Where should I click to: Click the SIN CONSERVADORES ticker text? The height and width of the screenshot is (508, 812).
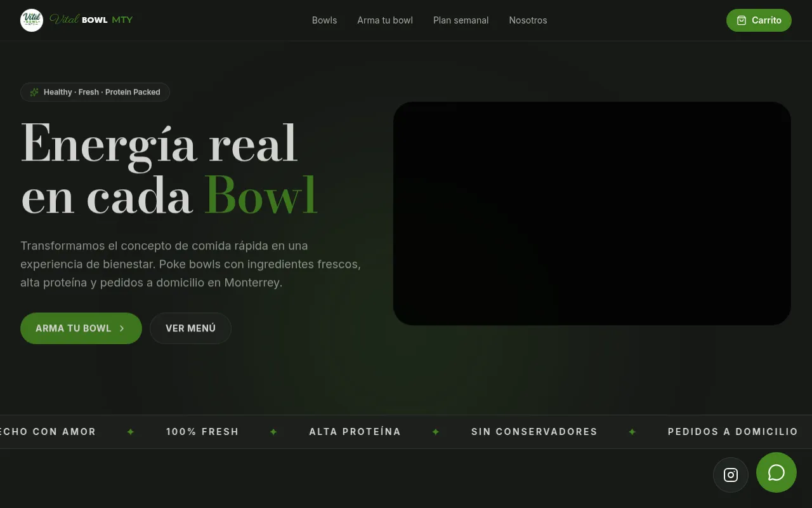[534, 432]
